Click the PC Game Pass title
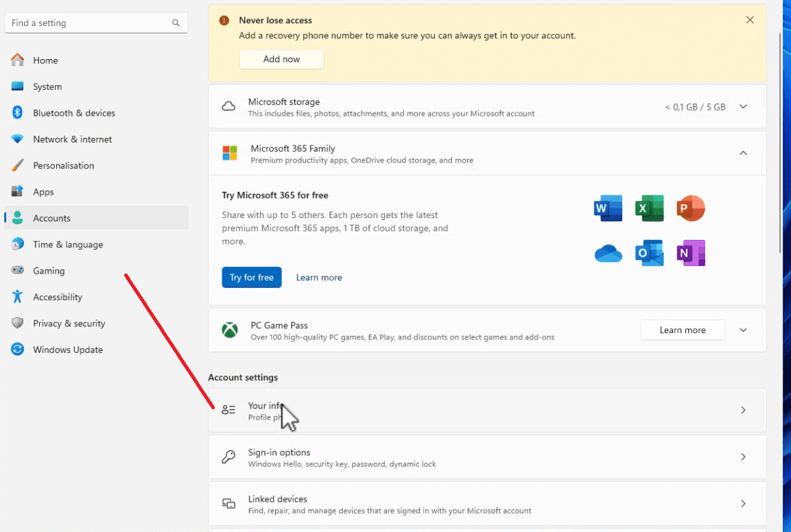The image size is (791, 532). pos(279,325)
